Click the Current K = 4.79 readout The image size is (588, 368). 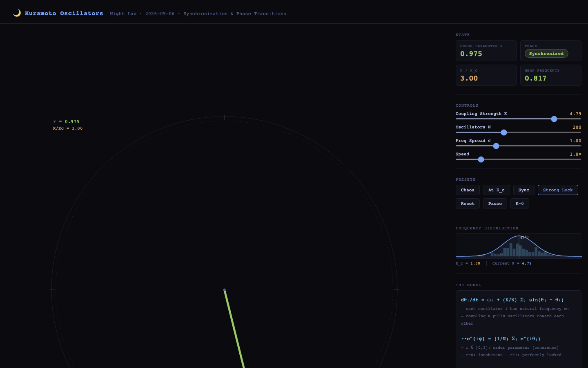point(512,263)
